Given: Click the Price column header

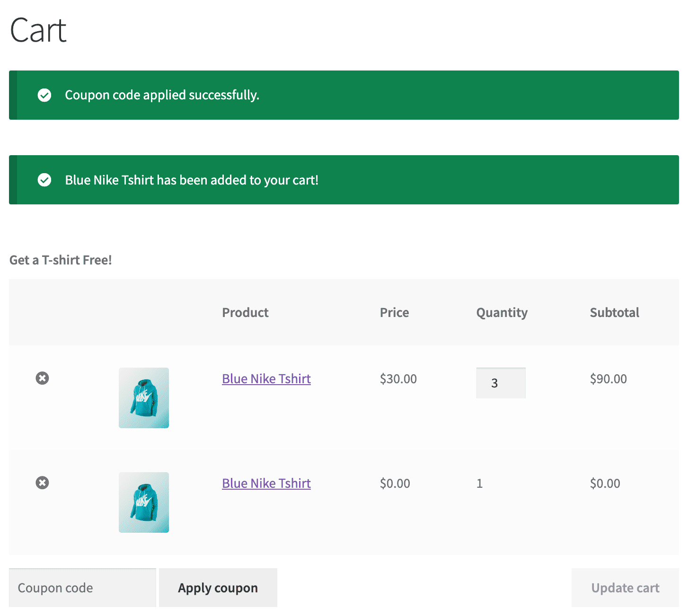Looking at the screenshot, I should 394,312.
